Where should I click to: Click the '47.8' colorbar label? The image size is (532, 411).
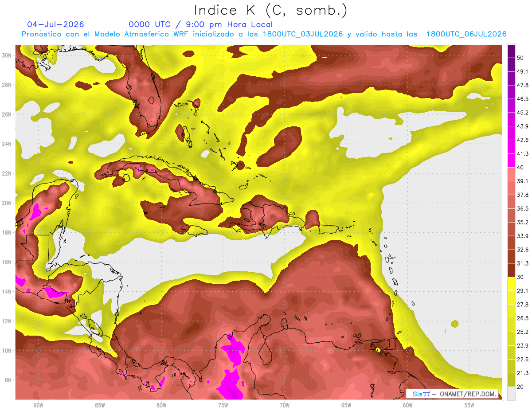coord(523,85)
